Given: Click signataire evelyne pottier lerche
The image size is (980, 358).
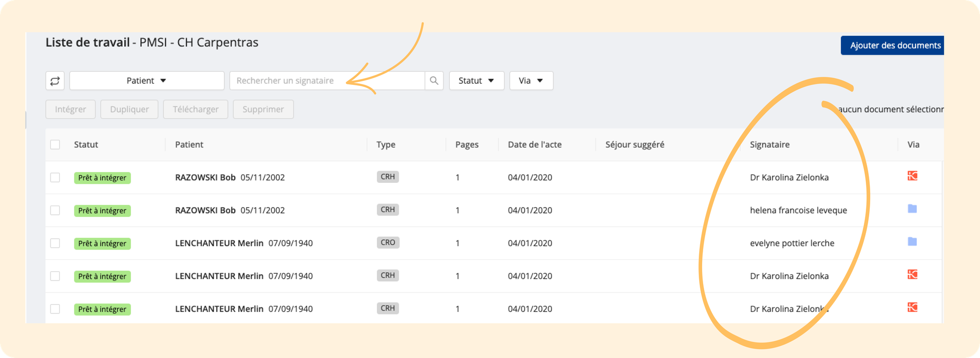Looking at the screenshot, I should click(x=792, y=243).
